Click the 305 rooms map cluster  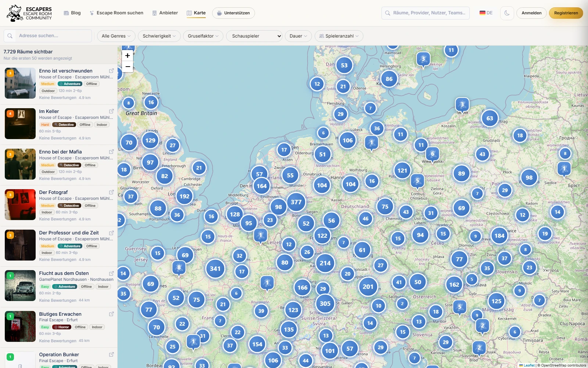[325, 304]
